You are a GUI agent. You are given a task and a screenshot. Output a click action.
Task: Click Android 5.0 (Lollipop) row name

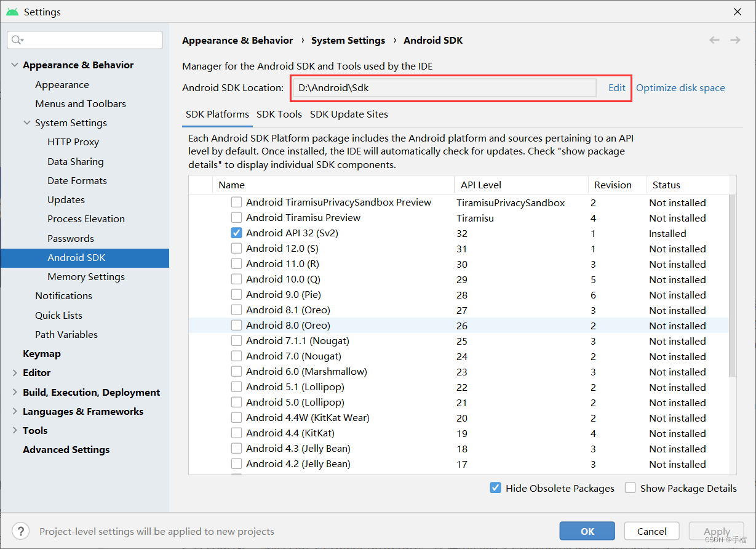coord(295,402)
